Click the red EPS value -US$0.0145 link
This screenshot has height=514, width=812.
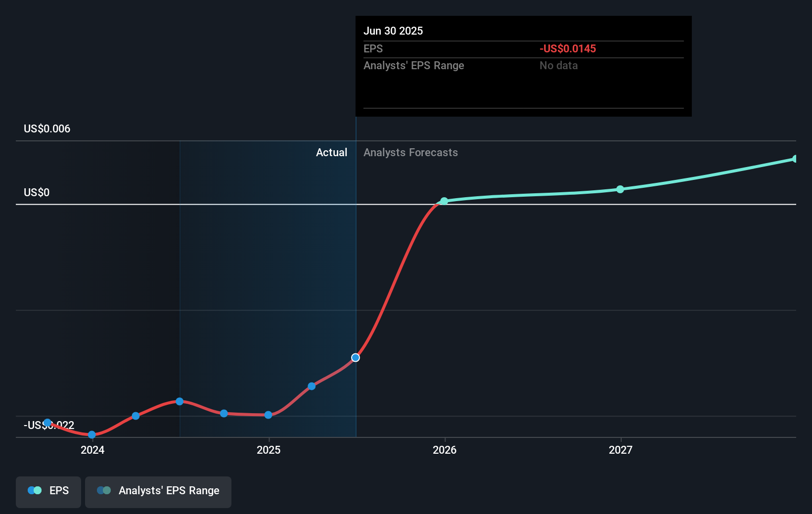568,48
